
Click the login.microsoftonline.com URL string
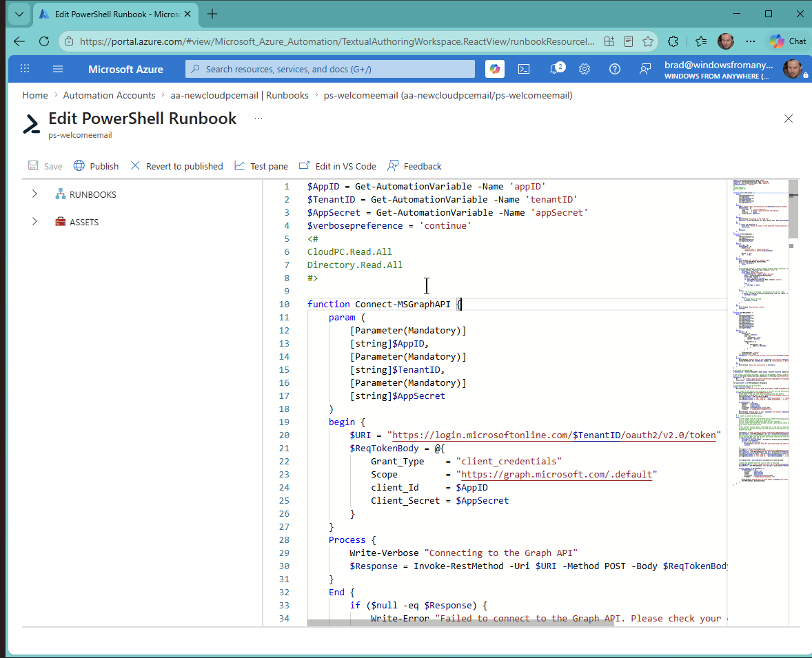click(554, 435)
